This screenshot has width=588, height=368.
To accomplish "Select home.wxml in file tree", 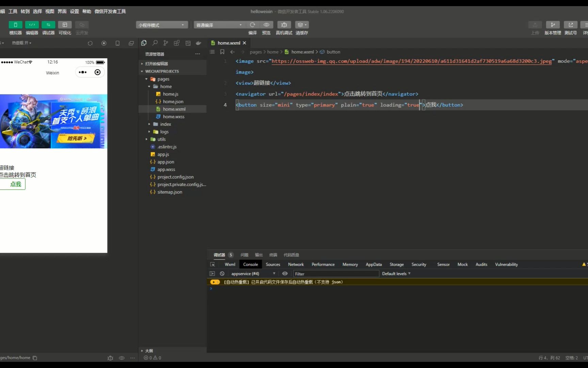I will 173,109.
